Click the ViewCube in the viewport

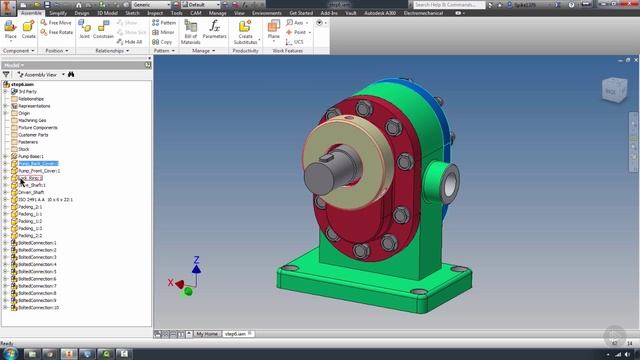tap(614, 90)
